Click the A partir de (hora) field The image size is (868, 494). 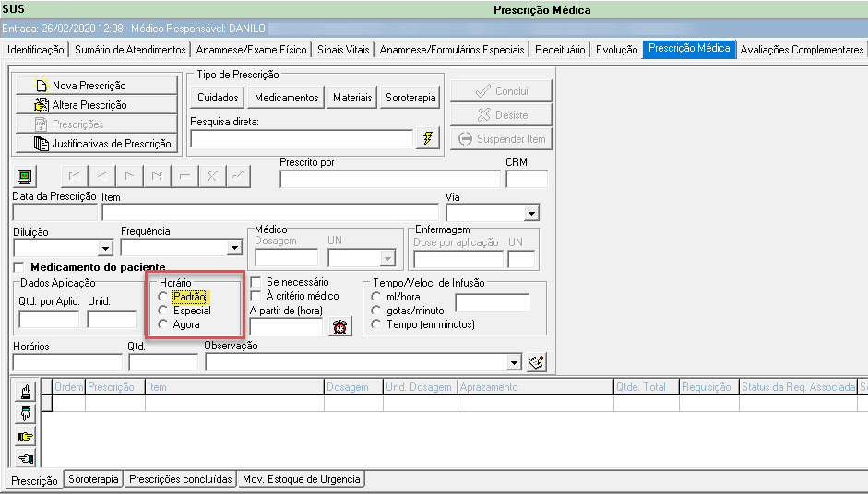pos(286,327)
